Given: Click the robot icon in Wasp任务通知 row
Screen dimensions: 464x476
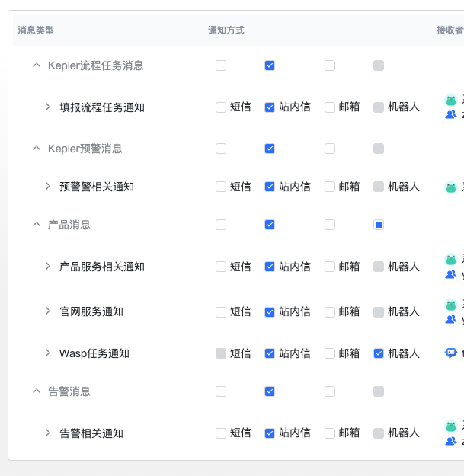Looking at the screenshot, I should [451, 353].
